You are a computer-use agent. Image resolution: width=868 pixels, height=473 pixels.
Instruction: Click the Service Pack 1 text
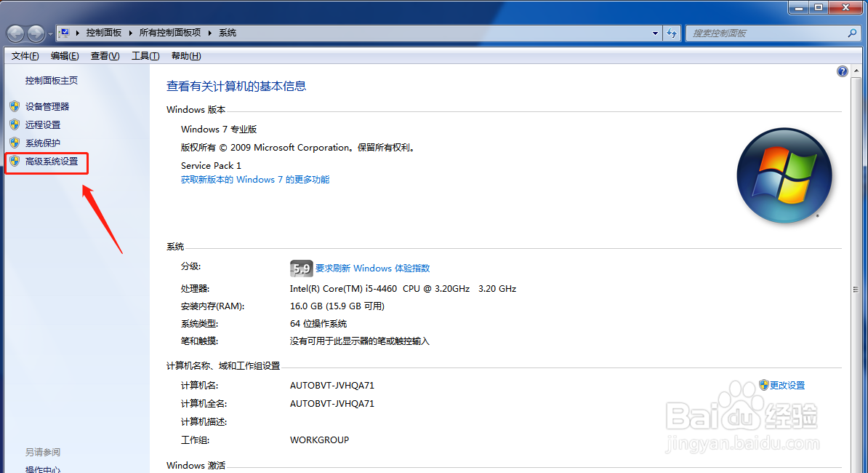pyautogui.click(x=211, y=166)
